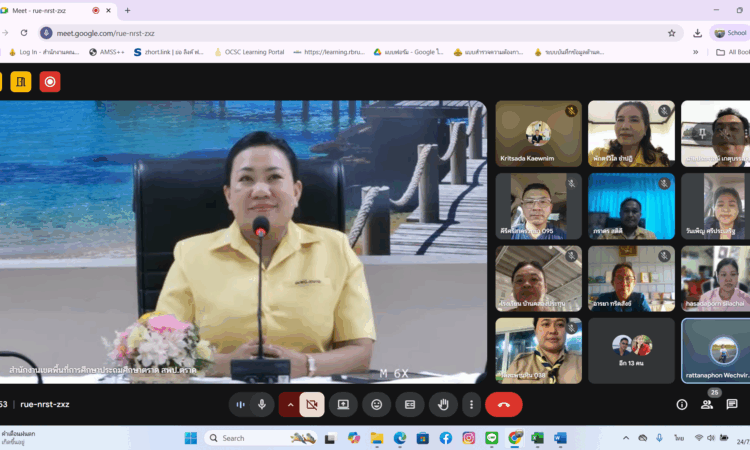Open audio settings next to microphone
The height and width of the screenshot is (450, 750).
(240, 405)
